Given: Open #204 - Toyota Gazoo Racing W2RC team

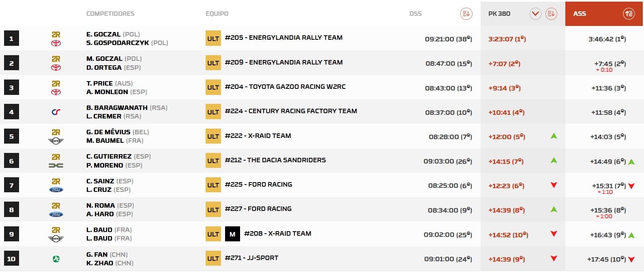Looking at the screenshot, I should click(285, 86).
